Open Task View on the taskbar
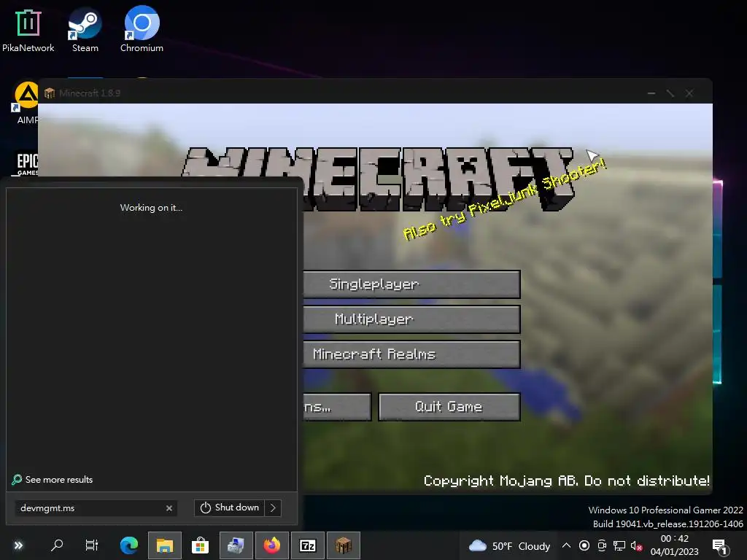The width and height of the screenshot is (747, 560). point(91,545)
